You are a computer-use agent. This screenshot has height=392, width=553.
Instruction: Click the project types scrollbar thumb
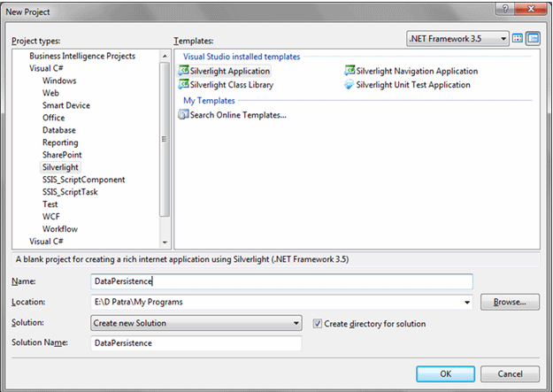pos(165,139)
